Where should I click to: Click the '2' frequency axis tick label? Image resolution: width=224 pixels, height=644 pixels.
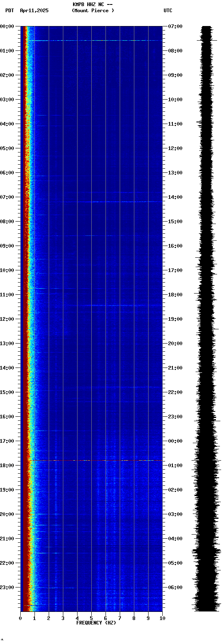pyautogui.click(x=49, y=618)
